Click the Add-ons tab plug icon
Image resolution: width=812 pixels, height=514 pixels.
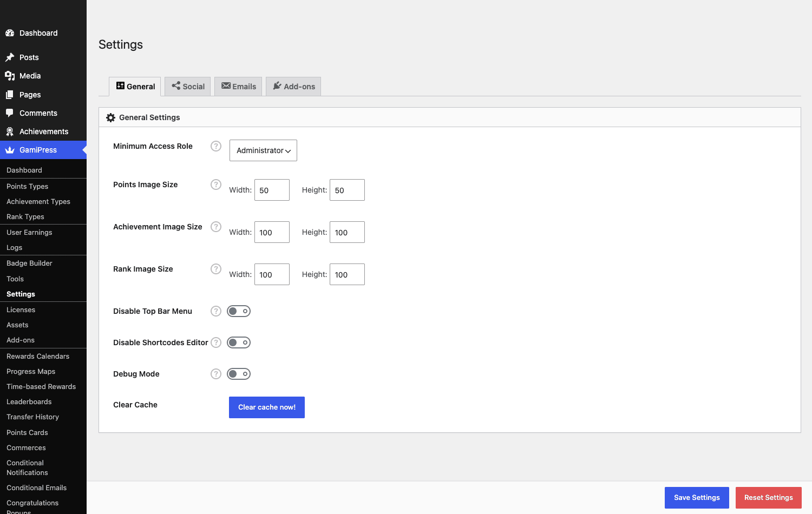click(x=277, y=85)
